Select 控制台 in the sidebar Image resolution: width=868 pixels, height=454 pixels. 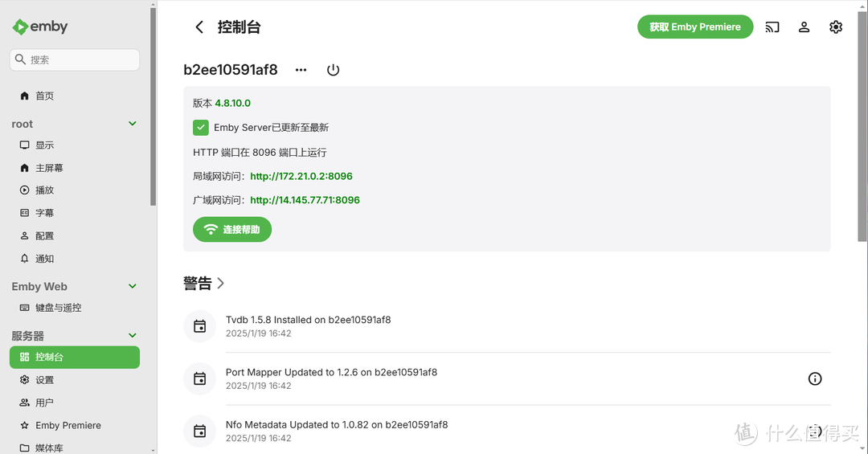pyautogui.click(x=74, y=357)
